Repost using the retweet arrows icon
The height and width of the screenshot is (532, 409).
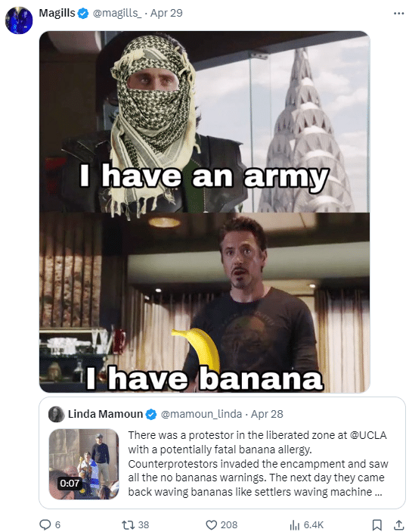point(129,524)
